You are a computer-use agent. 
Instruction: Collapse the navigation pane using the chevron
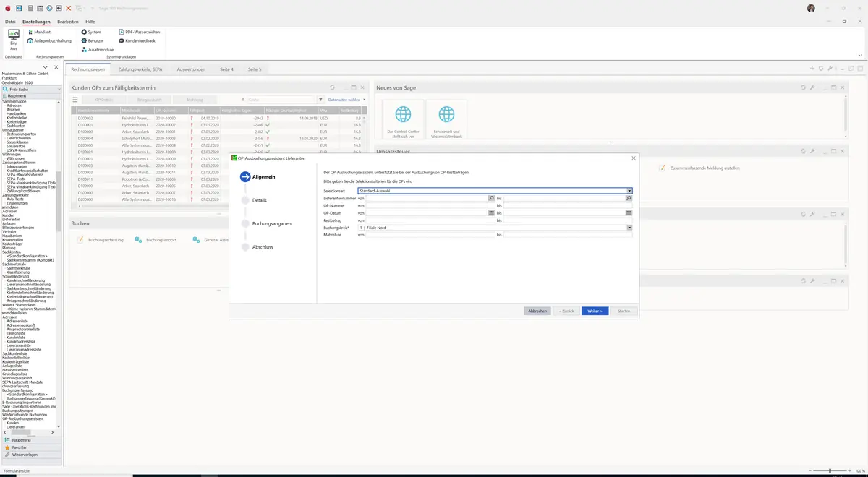[46, 67]
